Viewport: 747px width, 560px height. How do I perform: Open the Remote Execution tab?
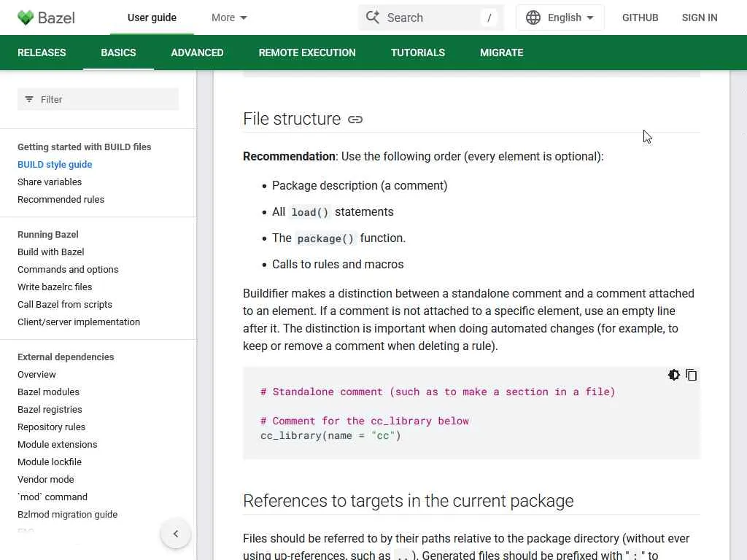[307, 52]
